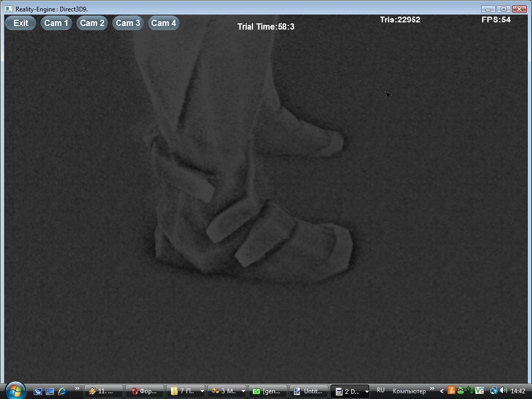Switch to Cam 2 view
This screenshot has height=399, width=532.
click(x=92, y=23)
